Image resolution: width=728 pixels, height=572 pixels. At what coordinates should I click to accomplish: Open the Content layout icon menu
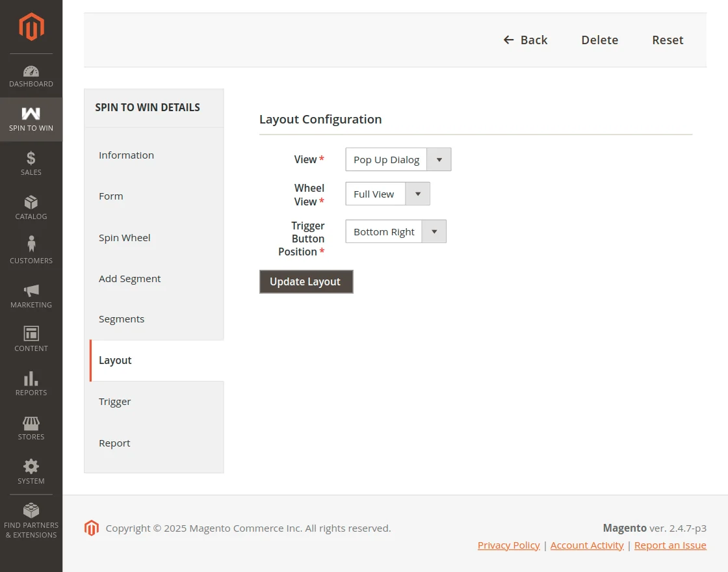[31, 339]
